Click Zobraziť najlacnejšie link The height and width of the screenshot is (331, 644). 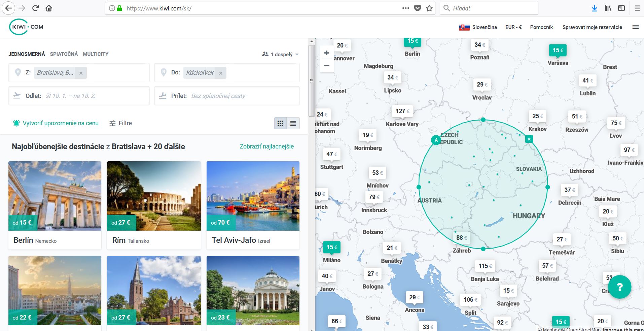[x=266, y=146]
